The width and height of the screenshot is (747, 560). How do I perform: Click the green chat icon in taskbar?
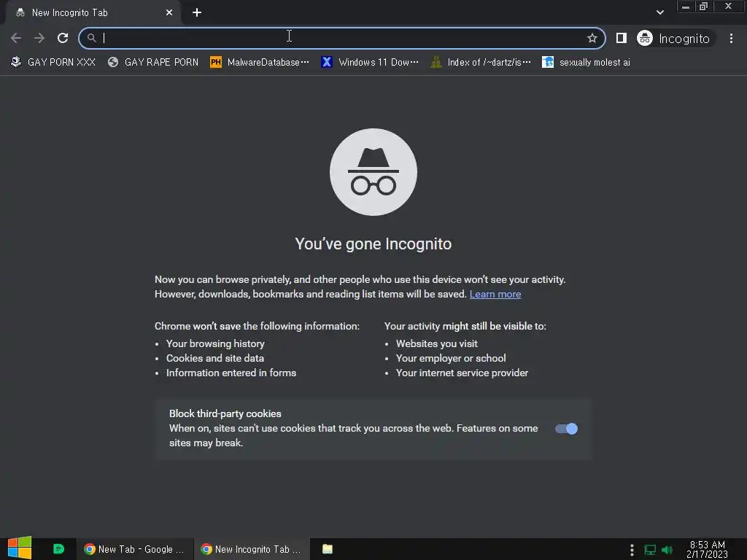click(58, 549)
